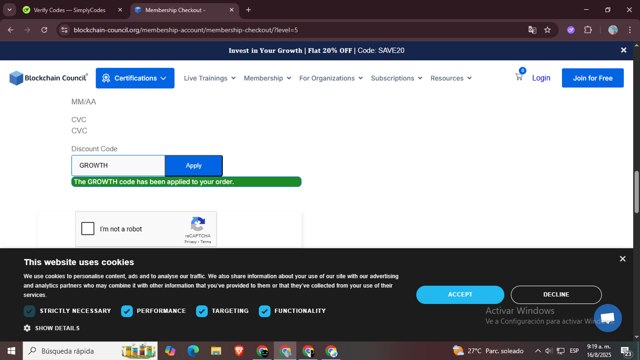Show details of cookie settings
Viewport: 640px width, 360px height.
click(52, 328)
